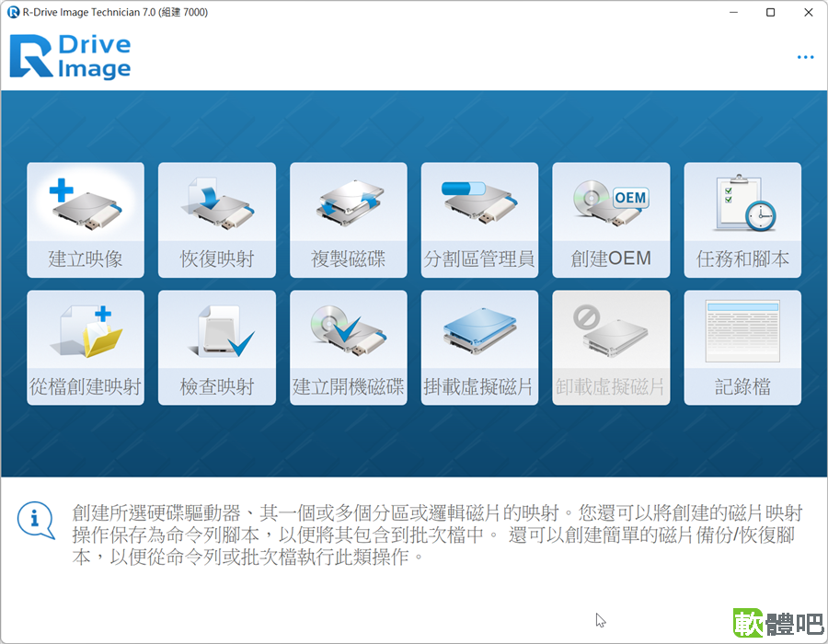
Task: View the 記錄檔 (Log) panel
Action: (x=742, y=347)
